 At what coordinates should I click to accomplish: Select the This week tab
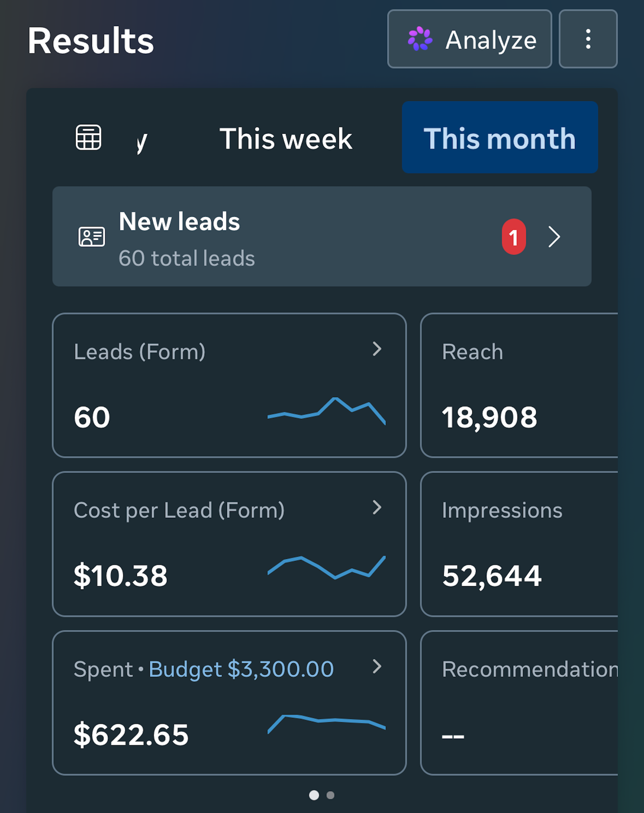pos(286,138)
